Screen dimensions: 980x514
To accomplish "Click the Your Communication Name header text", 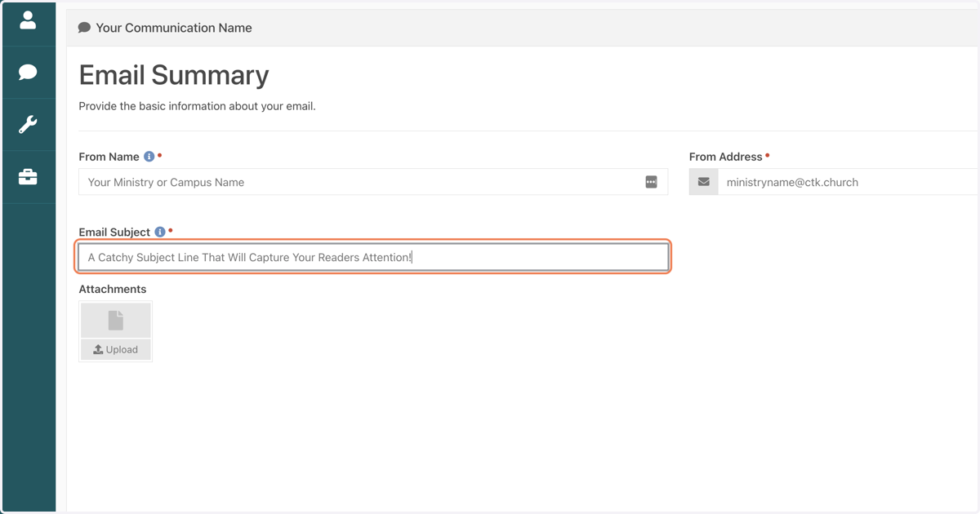I will pos(174,28).
